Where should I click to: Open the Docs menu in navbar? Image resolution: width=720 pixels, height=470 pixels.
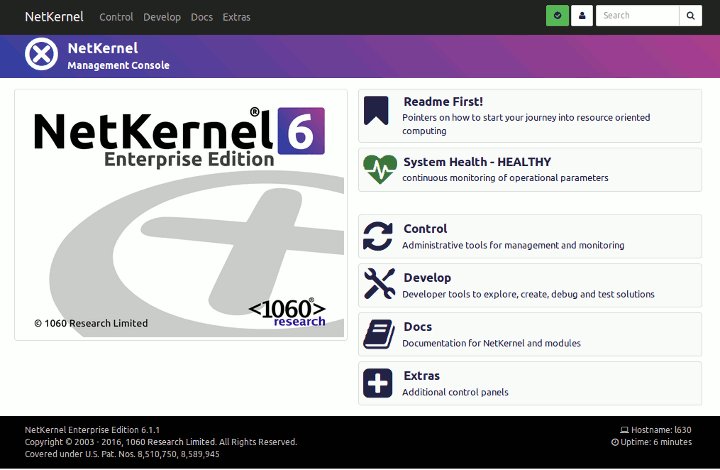tap(202, 17)
